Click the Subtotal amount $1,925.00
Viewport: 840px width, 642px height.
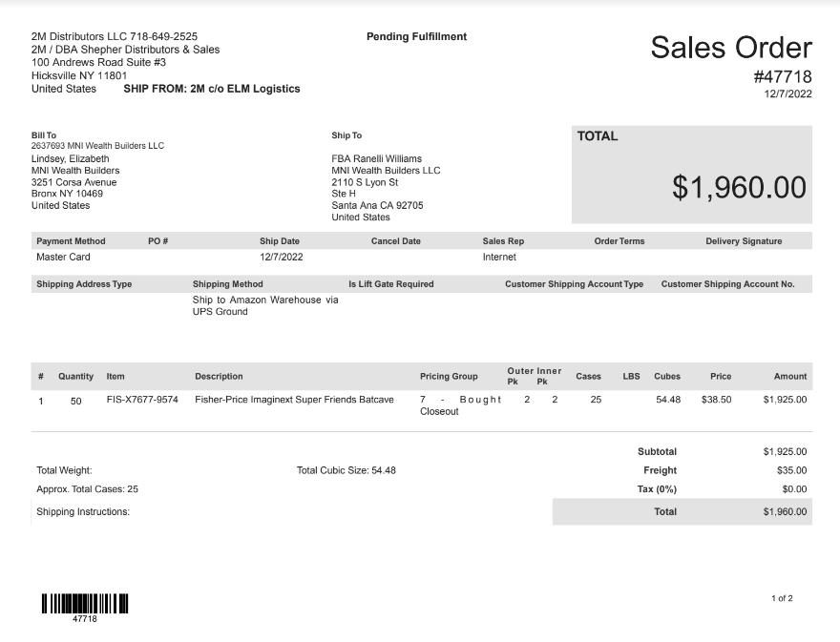click(x=785, y=451)
